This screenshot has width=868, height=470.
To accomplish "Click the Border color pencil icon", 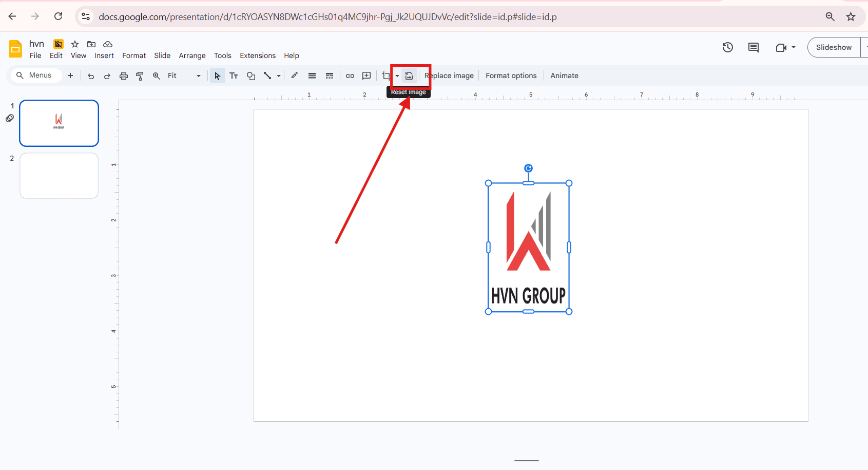I will pos(295,76).
